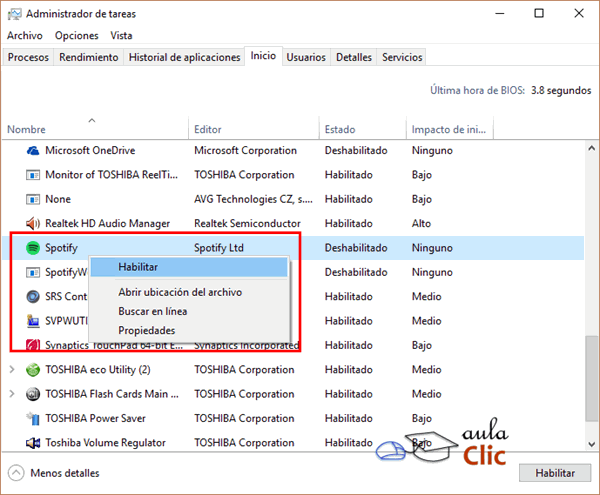Open the Servicios tab

click(402, 57)
